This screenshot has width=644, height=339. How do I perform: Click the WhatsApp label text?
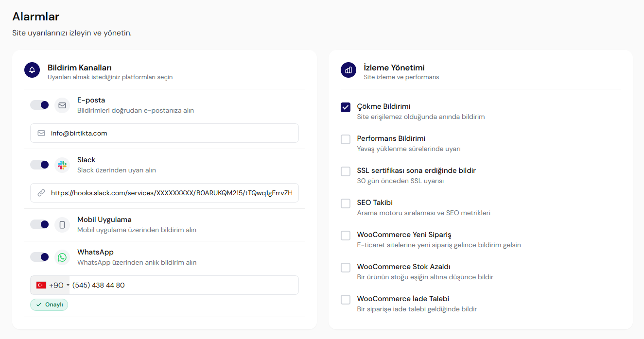95,252
